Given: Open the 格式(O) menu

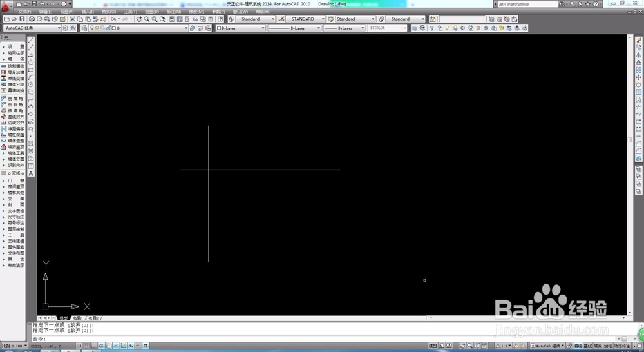Looking at the screenshot, I should (109, 12).
